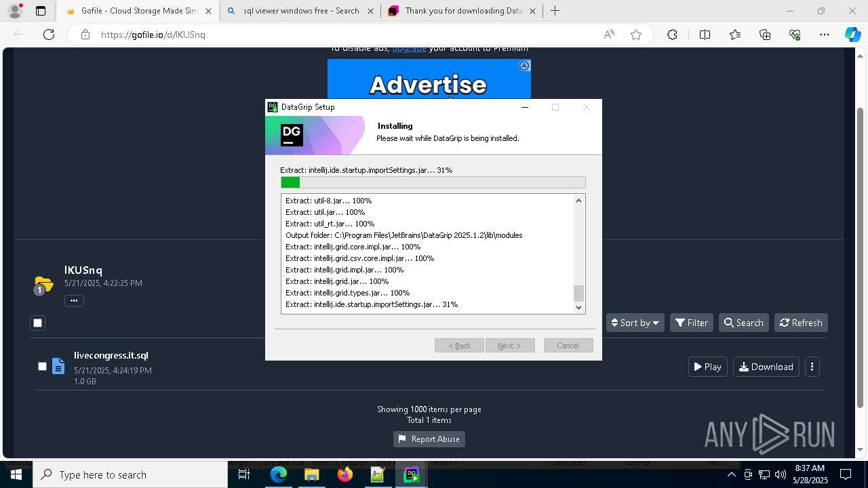Open the taskbar clock showing 8:37 AM
This screenshot has height=488, width=868.
(810, 474)
